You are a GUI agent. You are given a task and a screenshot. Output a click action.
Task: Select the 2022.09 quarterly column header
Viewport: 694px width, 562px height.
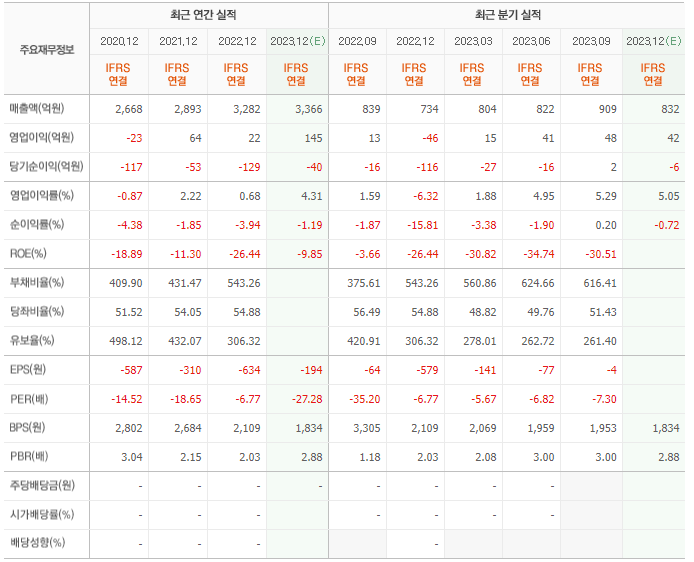pos(357,41)
